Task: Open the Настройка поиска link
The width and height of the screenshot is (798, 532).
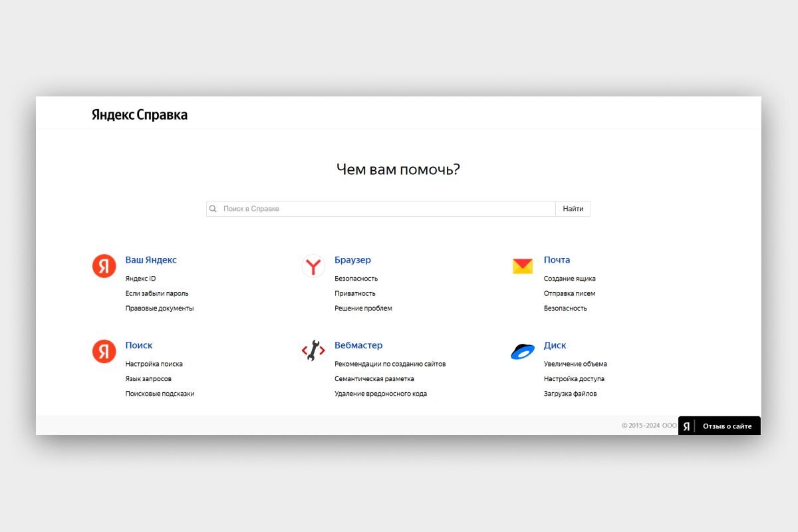Action: pos(154,364)
